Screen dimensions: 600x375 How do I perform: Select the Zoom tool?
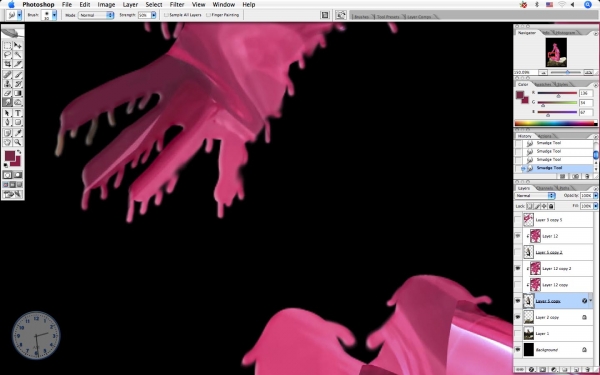coord(18,142)
